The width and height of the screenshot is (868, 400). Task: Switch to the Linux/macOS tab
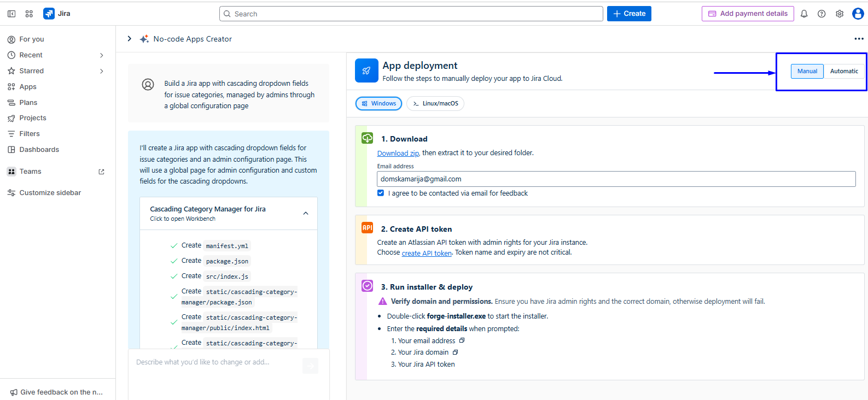point(435,103)
